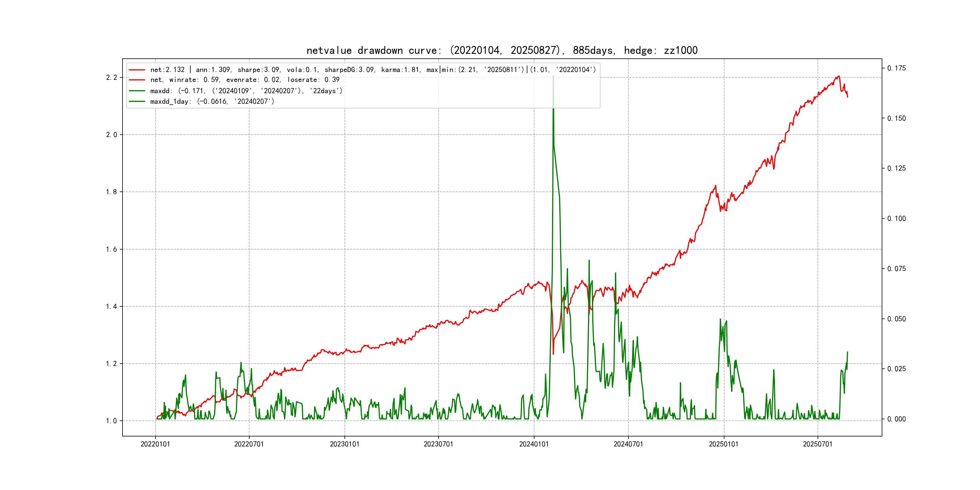Screen dimensions: 980x490
Task: Click the 1.0 left y-axis tick label
Action: (112, 421)
